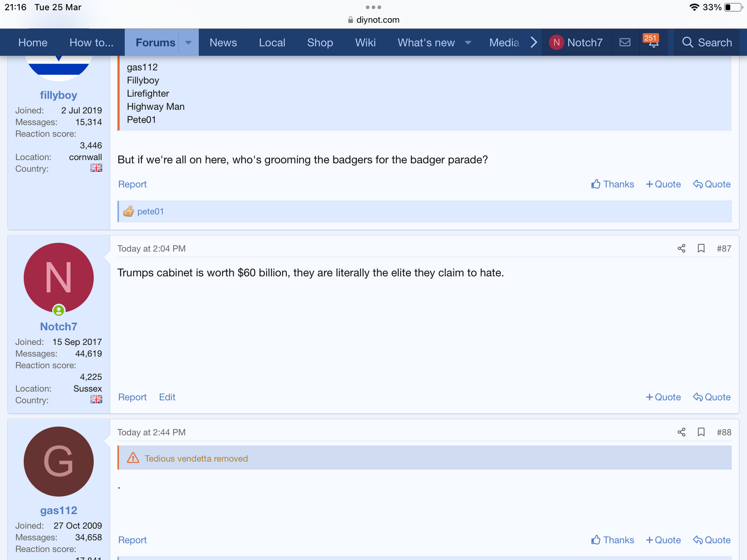Expand the What's new dropdown arrow

[x=468, y=42]
